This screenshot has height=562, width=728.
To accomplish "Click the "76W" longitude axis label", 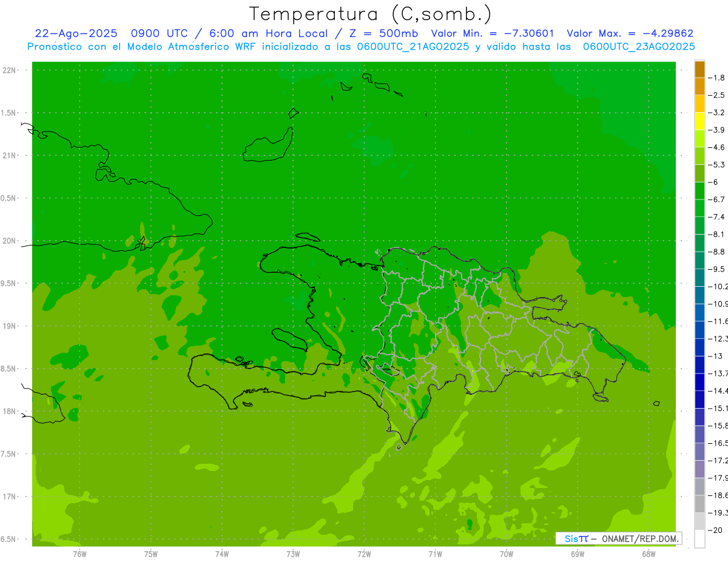I will tap(79, 554).
